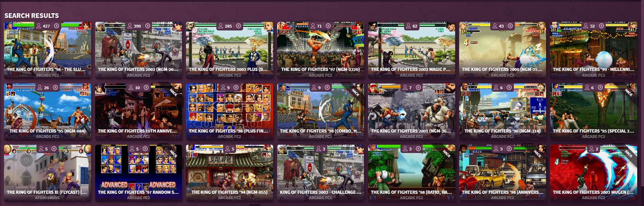Image resolution: width=644 pixels, height=206 pixels.
Task: Click ranked R icon on KOF '96 (NGM-214) card
Action: [510, 87]
